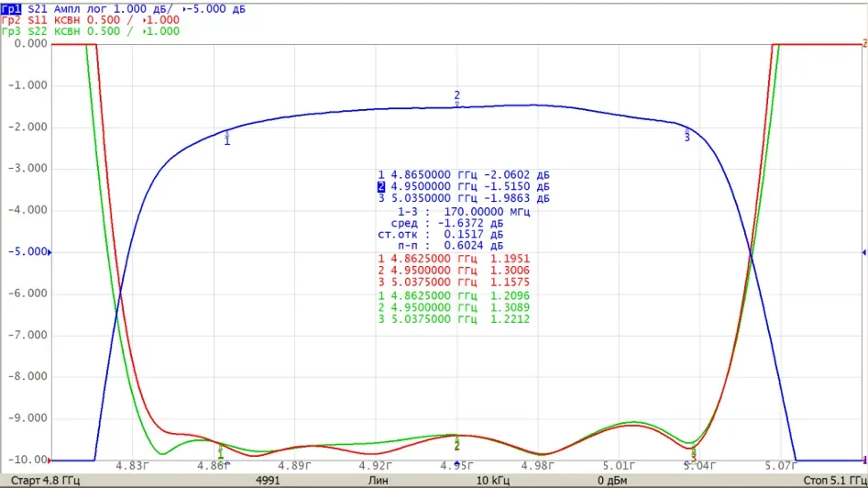The image size is (868, 488).
Task: Select the Гр3 S22 КСВН trace label
Action: click(x=90, y=31)
